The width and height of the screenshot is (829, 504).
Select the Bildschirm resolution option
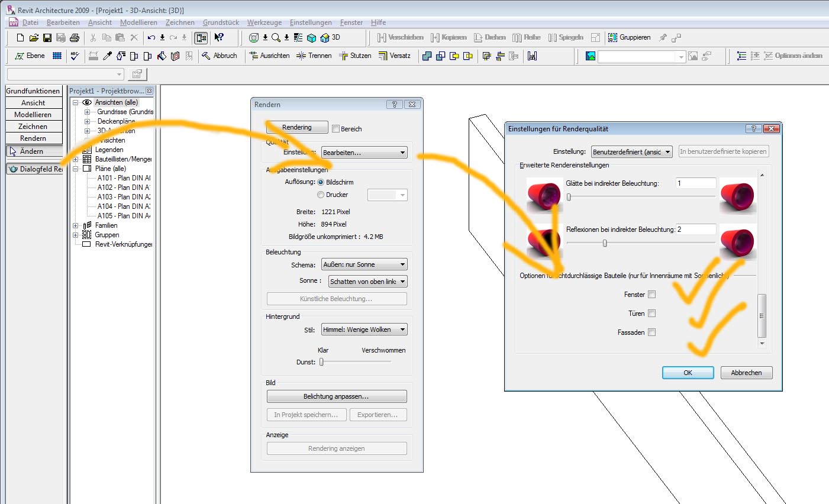pos(321,182)
